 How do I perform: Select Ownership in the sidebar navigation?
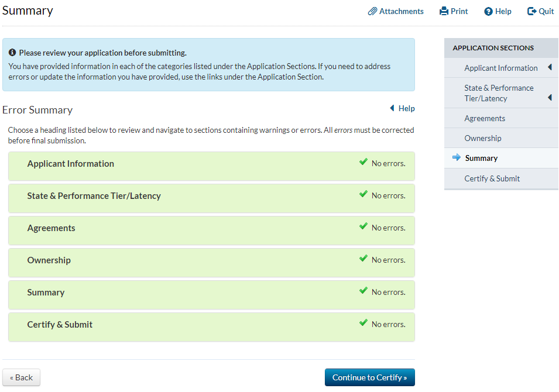482,138
